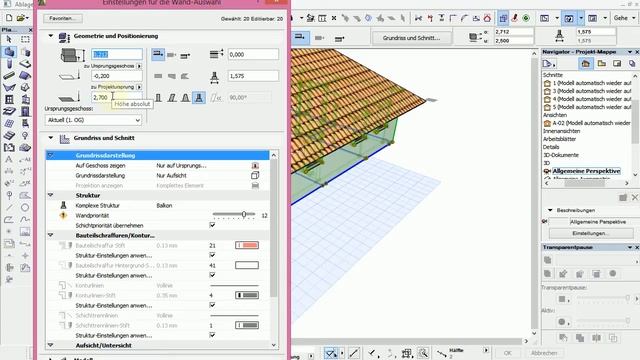Click the ruler measure icon in bottom toolbar

pyautogui.click(x=353, y=353)
